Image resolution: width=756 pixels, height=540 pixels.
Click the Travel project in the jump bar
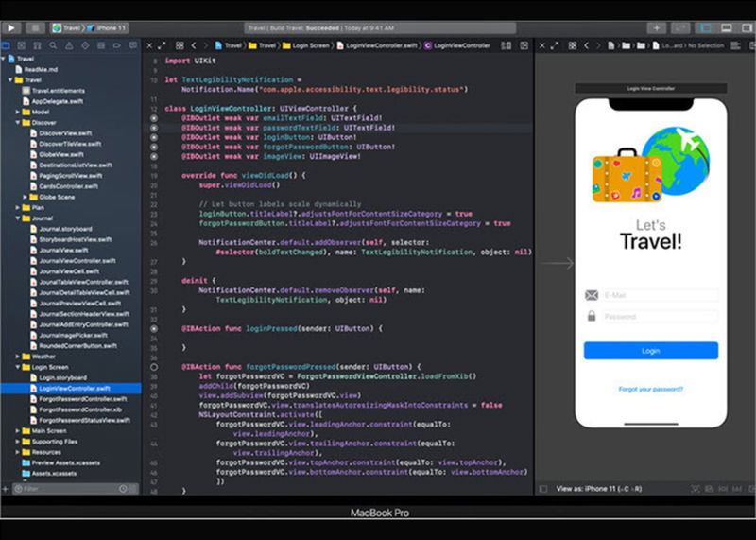[228, 45]
